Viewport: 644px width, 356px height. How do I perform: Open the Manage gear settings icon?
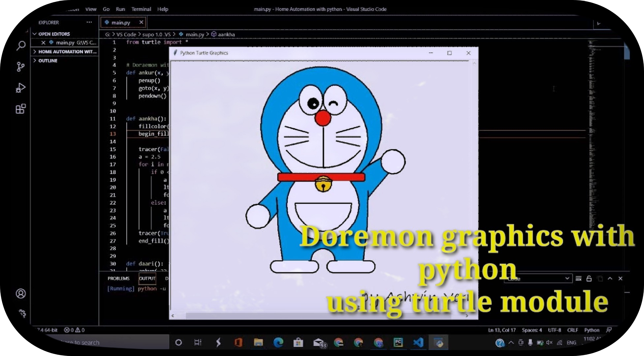[22, 313]
